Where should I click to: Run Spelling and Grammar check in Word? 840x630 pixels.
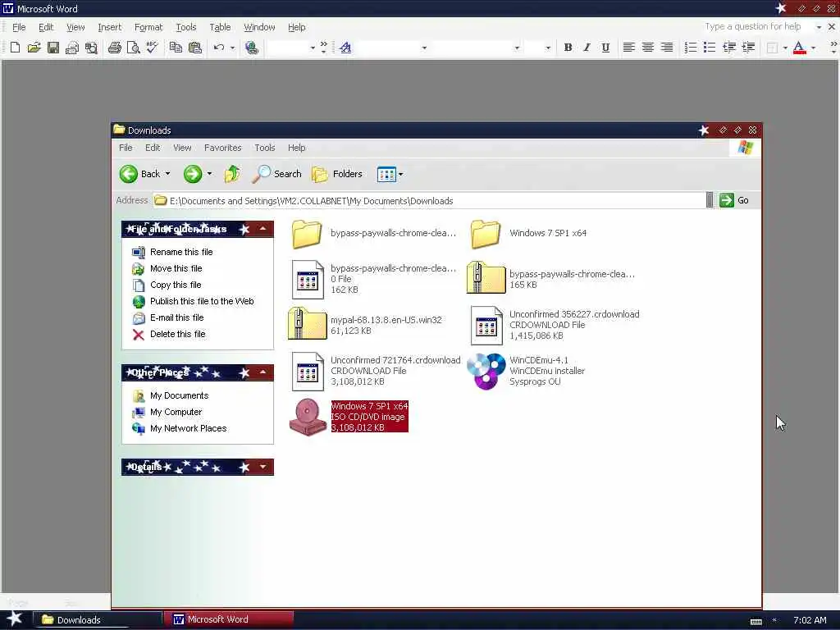coord(152,48)
